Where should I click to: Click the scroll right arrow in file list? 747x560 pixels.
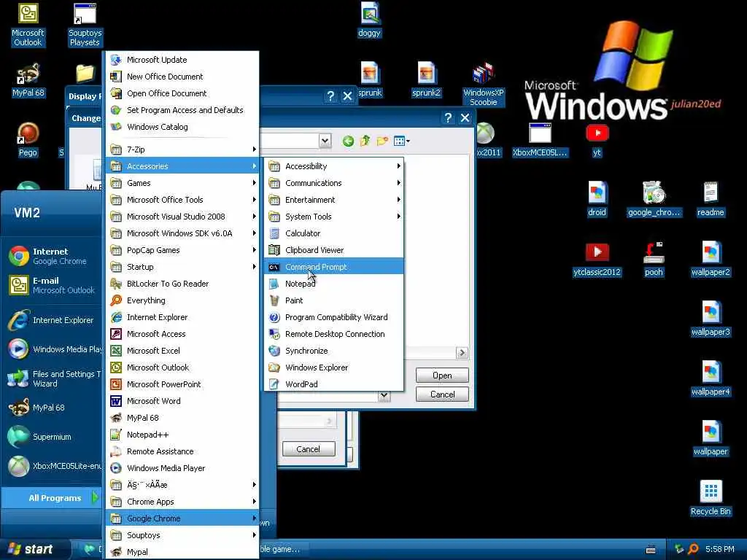[x=462, y=352]
